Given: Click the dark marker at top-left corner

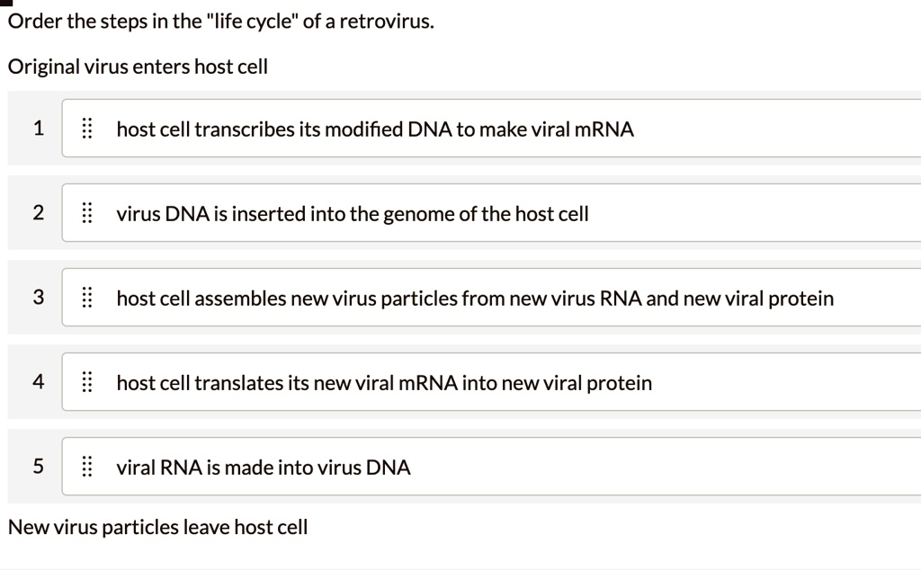Looking at the screenshot, I should (x=6, y=2).
